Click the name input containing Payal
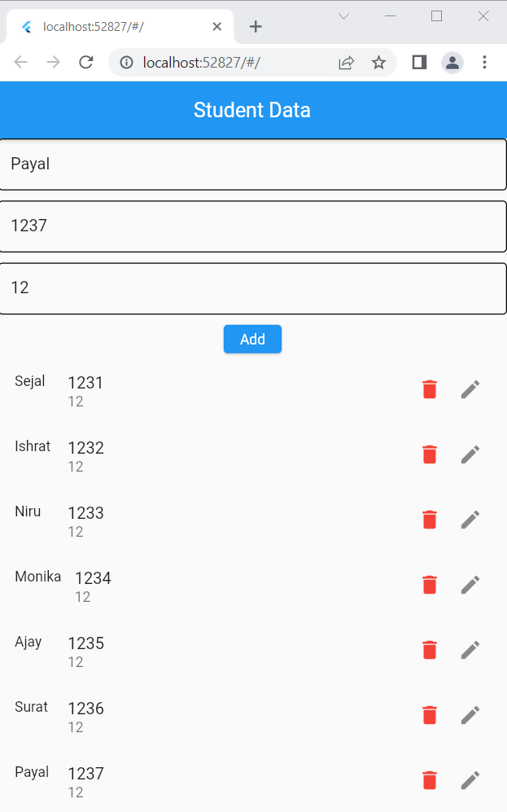This screenshot has height=812, width=507. [253, 164]
